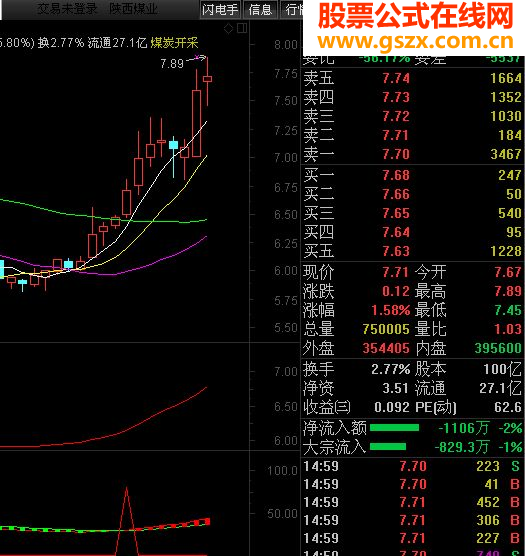Click the last candlestick at the chart top
The image size is (525, 556).
click(207, 79)
